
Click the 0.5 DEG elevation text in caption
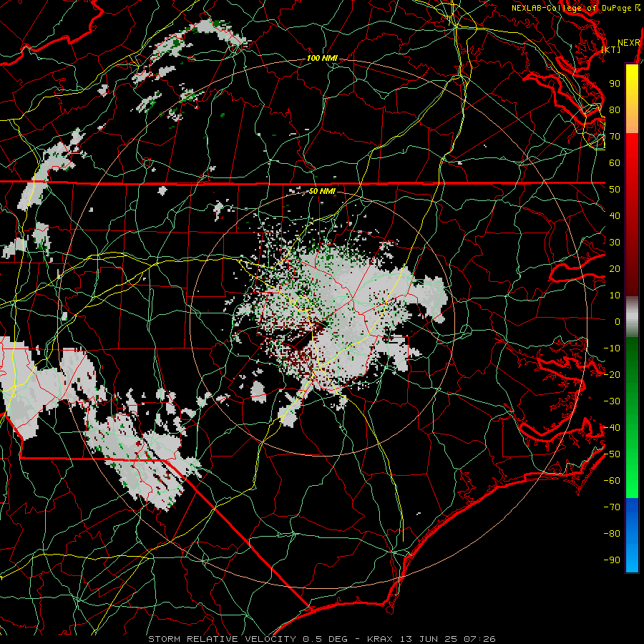326,639
